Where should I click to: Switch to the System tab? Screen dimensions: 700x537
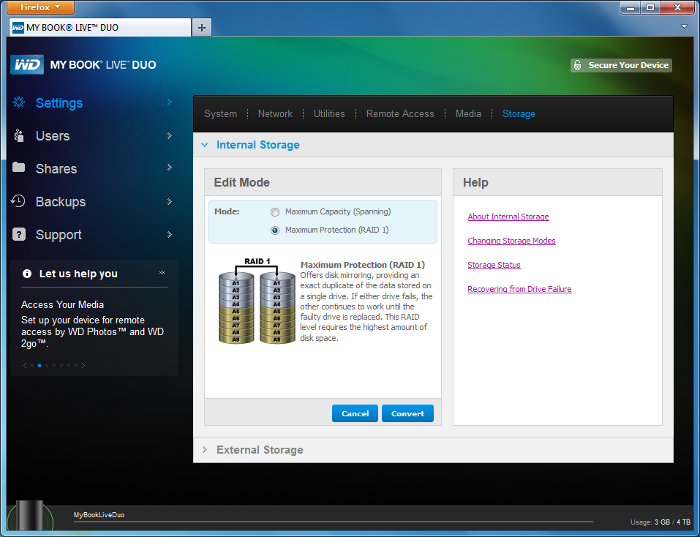click(x=221, y=114)
